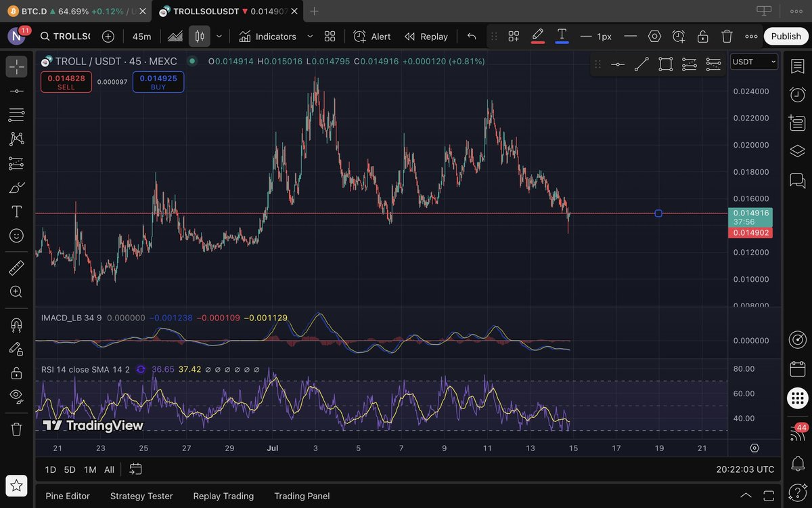Open the object tree layers panel

click(798, 151)
